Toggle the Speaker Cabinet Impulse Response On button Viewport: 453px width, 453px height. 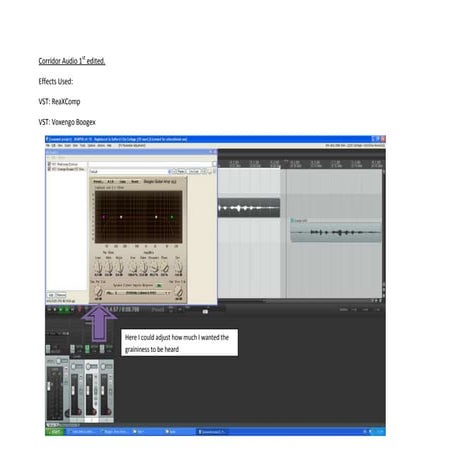click(159, 286)
